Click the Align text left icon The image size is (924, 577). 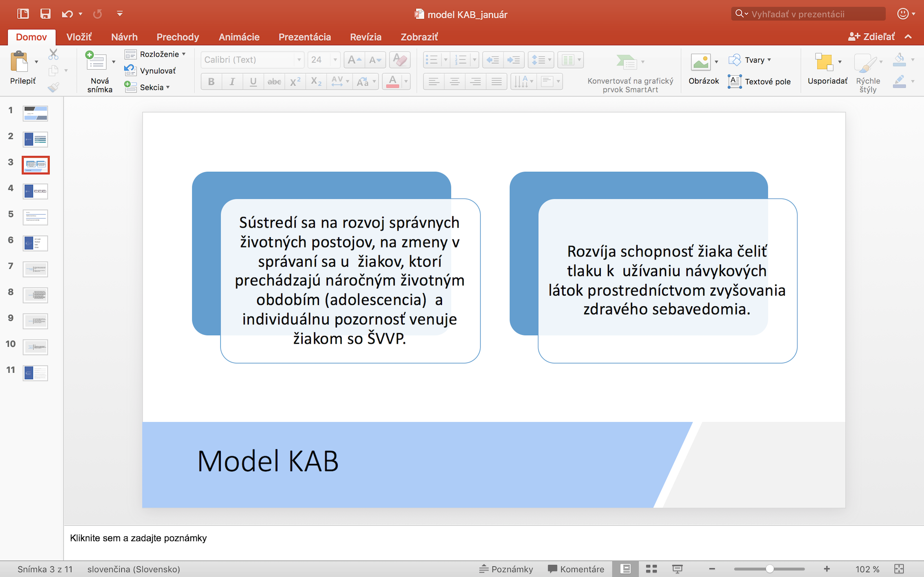click(x=434, y=81)
